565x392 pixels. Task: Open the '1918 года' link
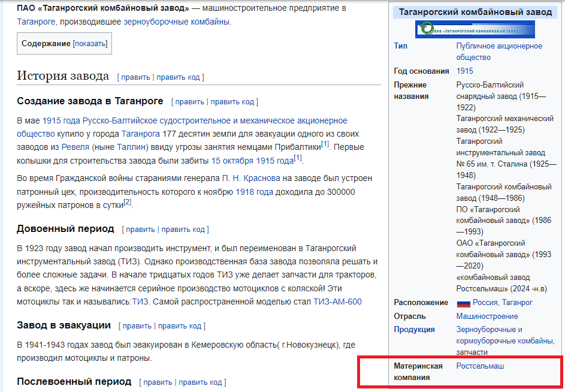coord(255,192)
